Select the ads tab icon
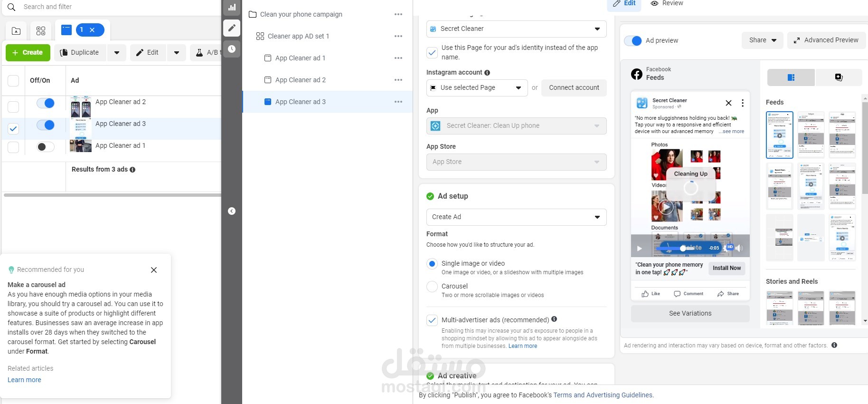This screenshot has width=868, height=404. (x=66, y=30)
